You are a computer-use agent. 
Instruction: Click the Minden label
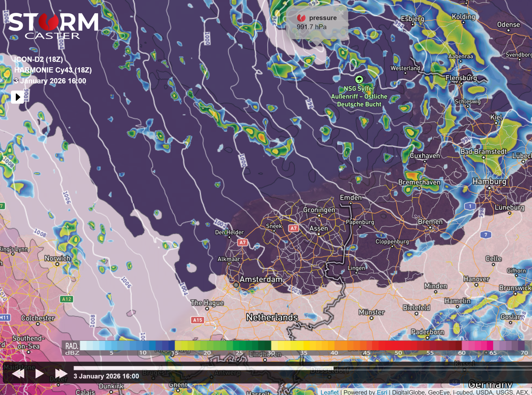tap(436, 286)
